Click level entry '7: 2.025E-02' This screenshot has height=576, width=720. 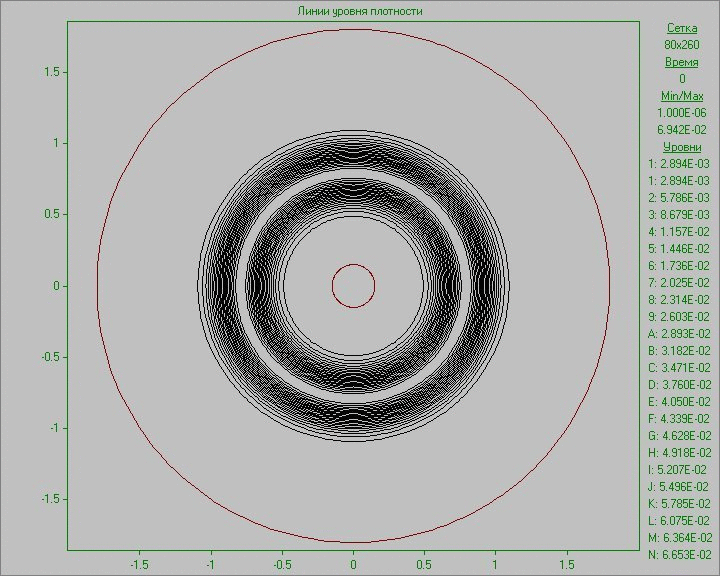679,283
